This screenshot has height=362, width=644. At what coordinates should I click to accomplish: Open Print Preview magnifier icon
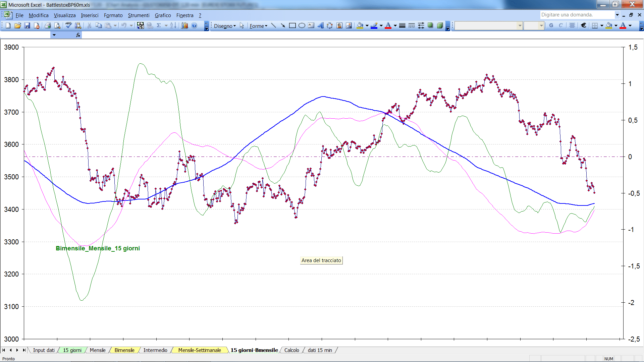[57, 25]
